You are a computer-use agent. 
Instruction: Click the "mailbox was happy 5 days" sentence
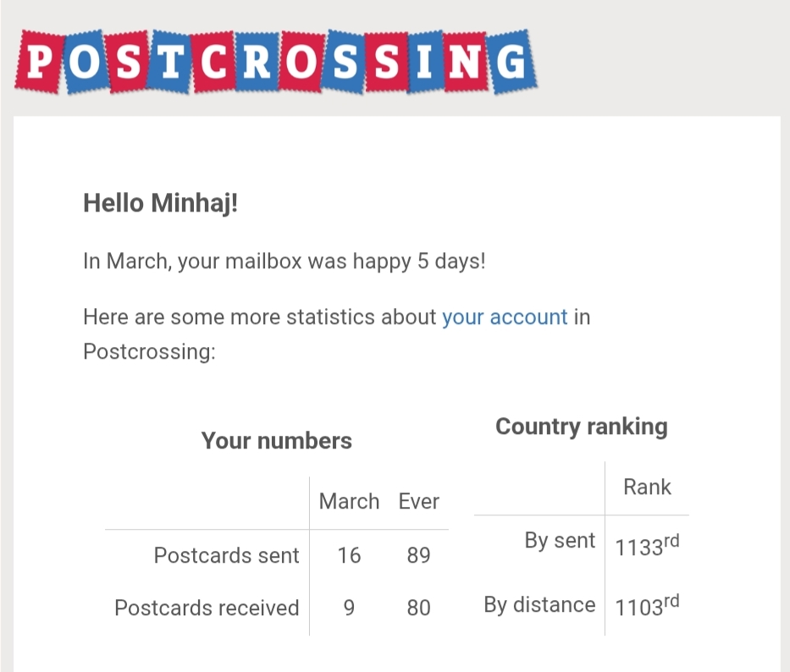(x=285, y=261)
